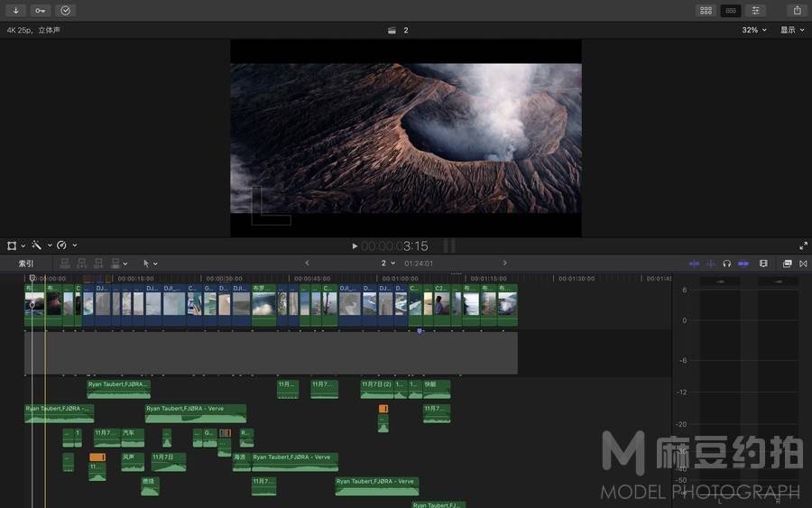This screenshot has height=508, width=812.
Task: Click the volcano image in viewer
Action: point(405,138)
